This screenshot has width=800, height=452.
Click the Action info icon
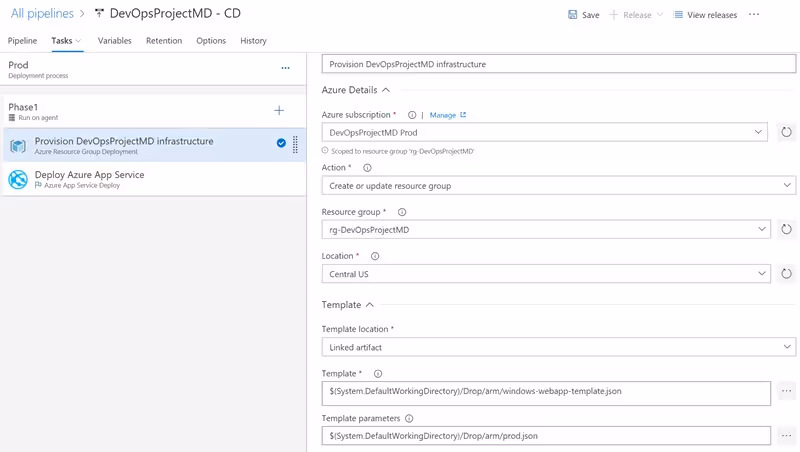click(x=367, y=168)
